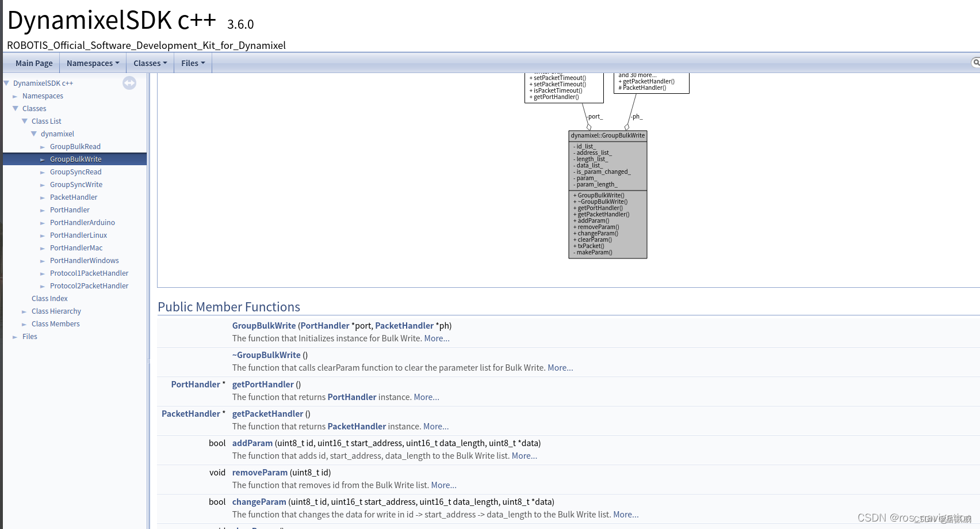
Task: Click More link for changeParam description
Action: (x=626, y=515)
